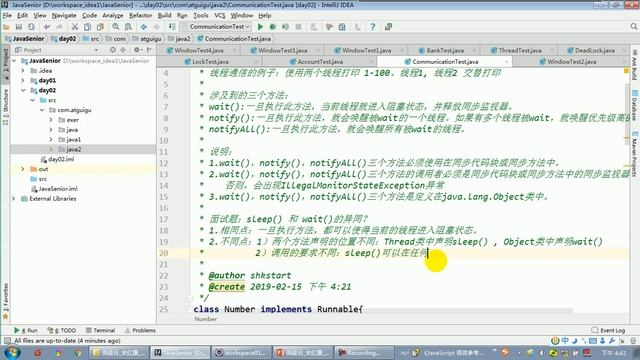Expand the exer package node
This screenshot has width=640, height=360.
tap(51, 120)
